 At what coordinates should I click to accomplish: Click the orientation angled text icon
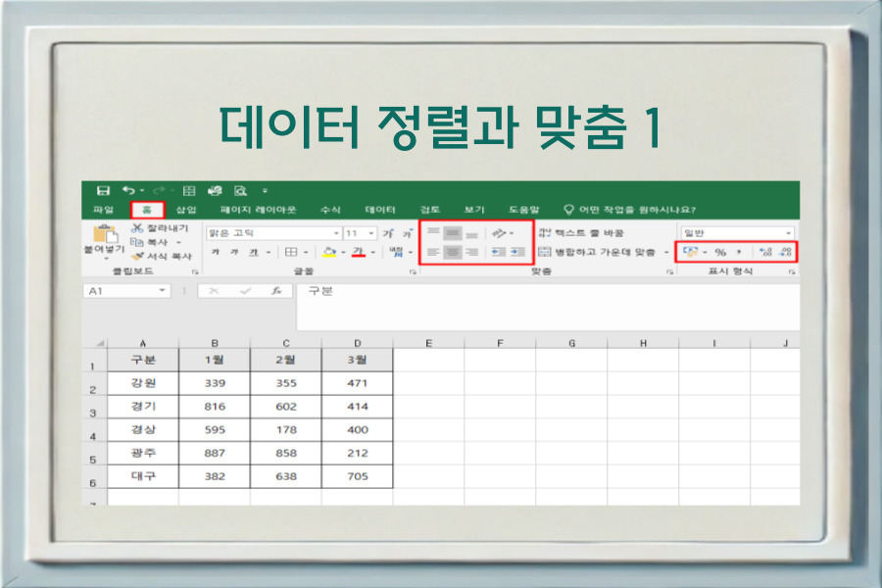pyautogui.click(x=499, y=233)
